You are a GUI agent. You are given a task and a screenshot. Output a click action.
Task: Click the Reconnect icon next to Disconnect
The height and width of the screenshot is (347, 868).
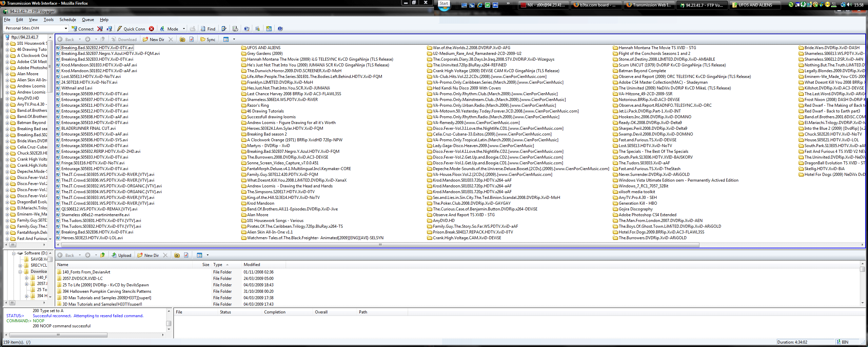109,29
